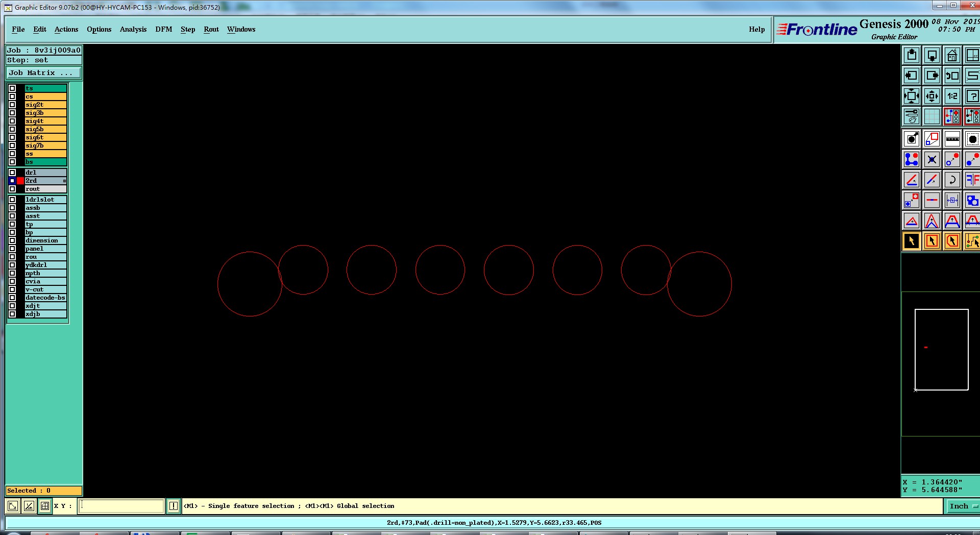This screenshot has height=535, width=980.
Task: Open the Inch units dropdown
Action: tap(962, 506)
